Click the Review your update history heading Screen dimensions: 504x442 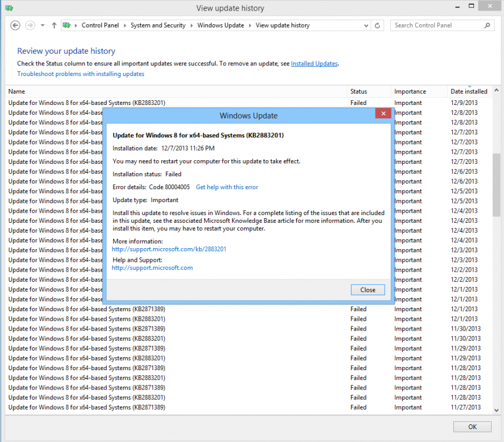point(66,51)
